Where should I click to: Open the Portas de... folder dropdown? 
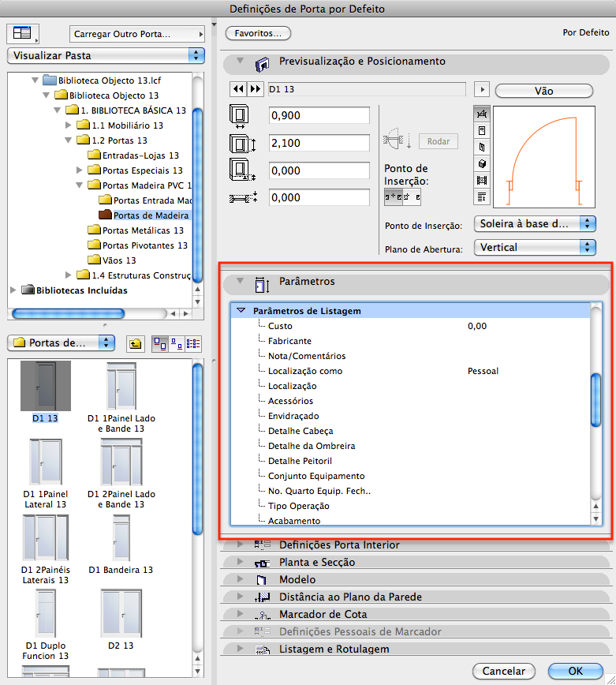tap(61, 343)
